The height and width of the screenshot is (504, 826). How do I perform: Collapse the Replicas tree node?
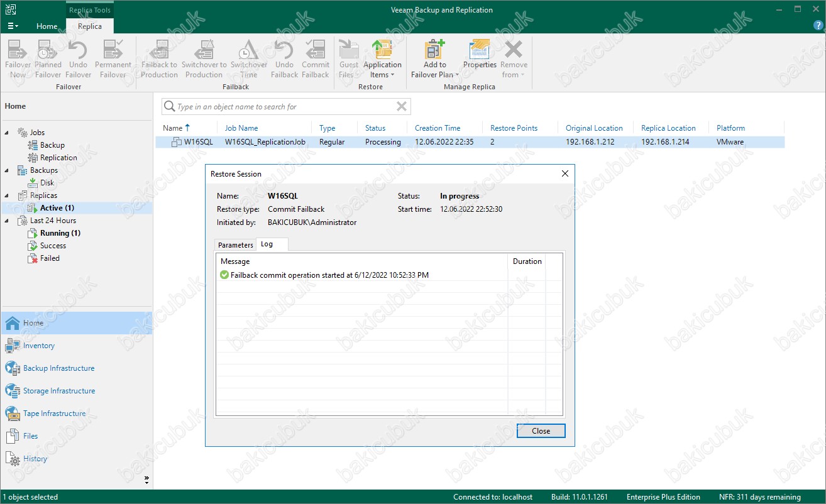7,195
